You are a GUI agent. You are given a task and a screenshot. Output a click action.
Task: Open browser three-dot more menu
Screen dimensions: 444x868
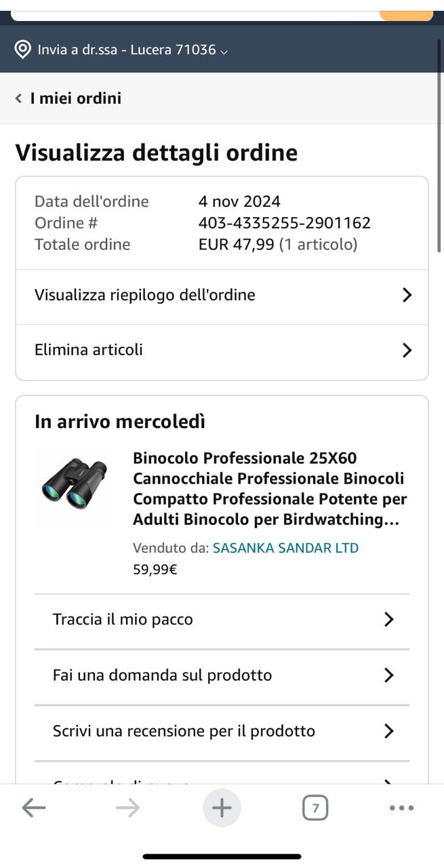pos(401,808)
